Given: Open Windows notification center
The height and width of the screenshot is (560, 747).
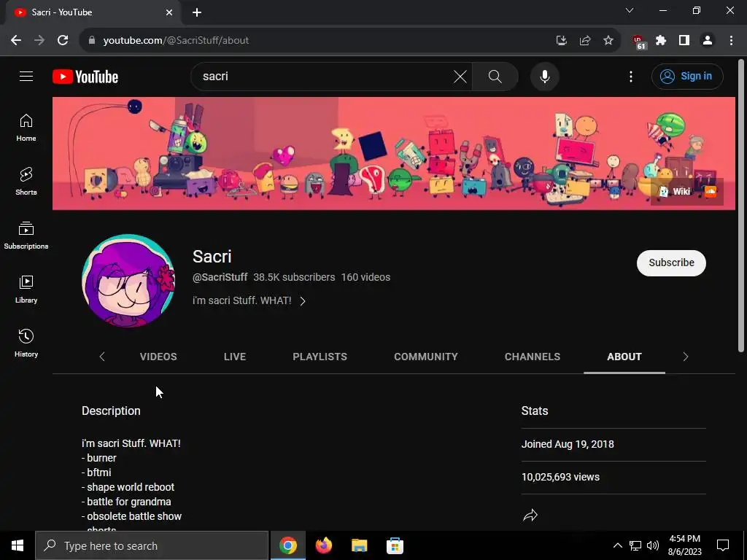Looking at the screenshot, I should tap(723, 545).
